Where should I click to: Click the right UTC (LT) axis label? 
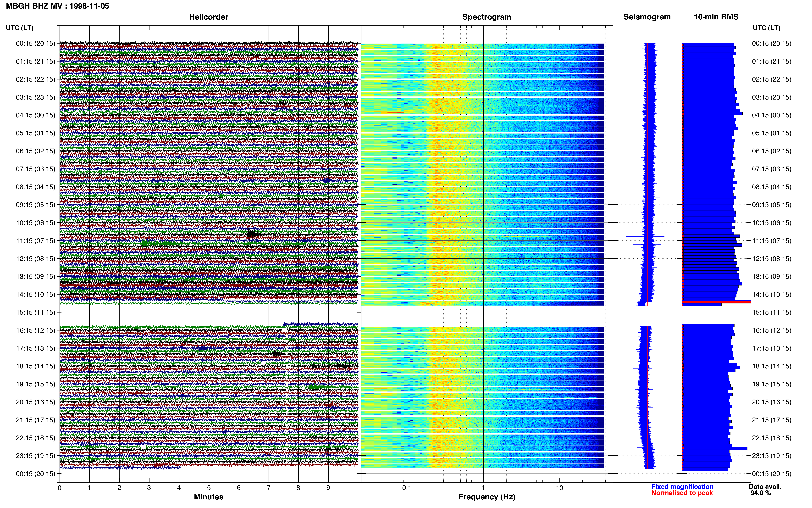coord(766,28)
